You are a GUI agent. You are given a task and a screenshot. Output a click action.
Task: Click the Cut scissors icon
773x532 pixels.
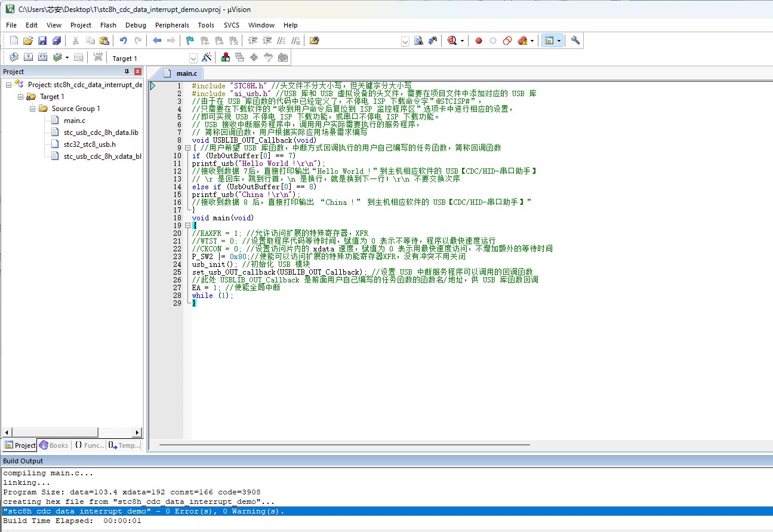coord(75,41)
